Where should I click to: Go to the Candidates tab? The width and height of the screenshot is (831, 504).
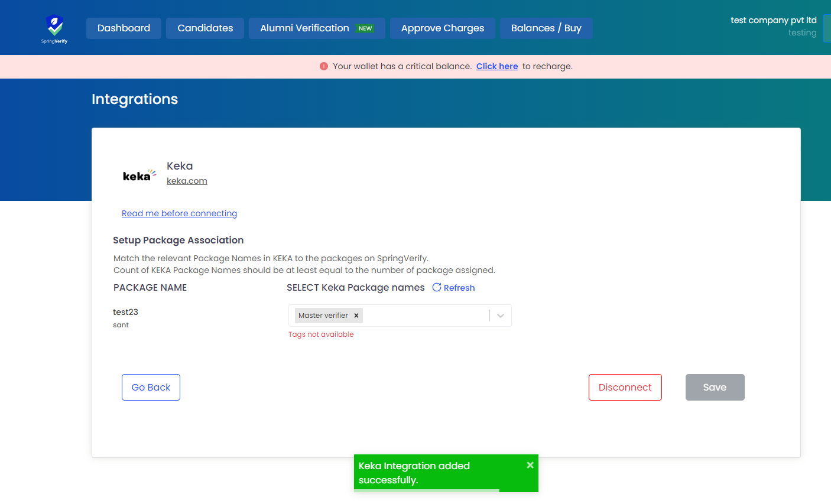[205, 28]
